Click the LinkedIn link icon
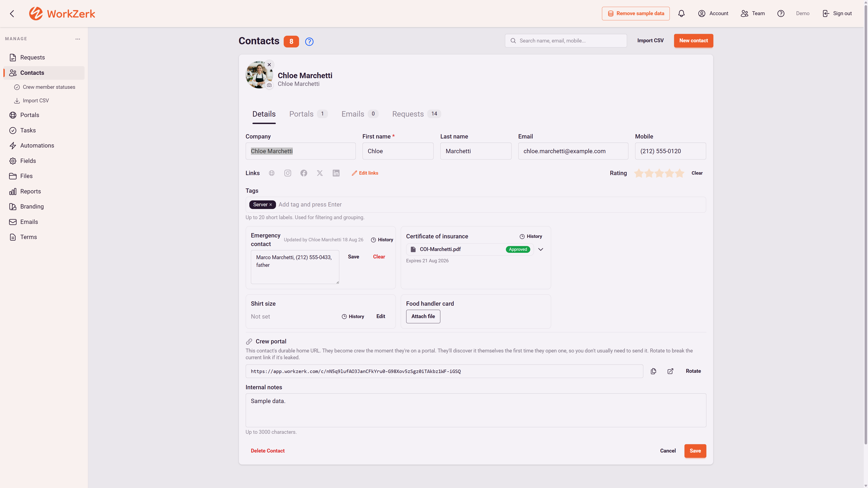 (x=336, y=173)
